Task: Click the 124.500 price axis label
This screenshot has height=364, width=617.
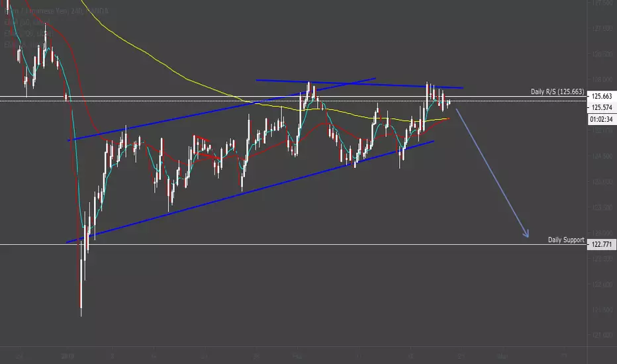Action: [602, 156]
